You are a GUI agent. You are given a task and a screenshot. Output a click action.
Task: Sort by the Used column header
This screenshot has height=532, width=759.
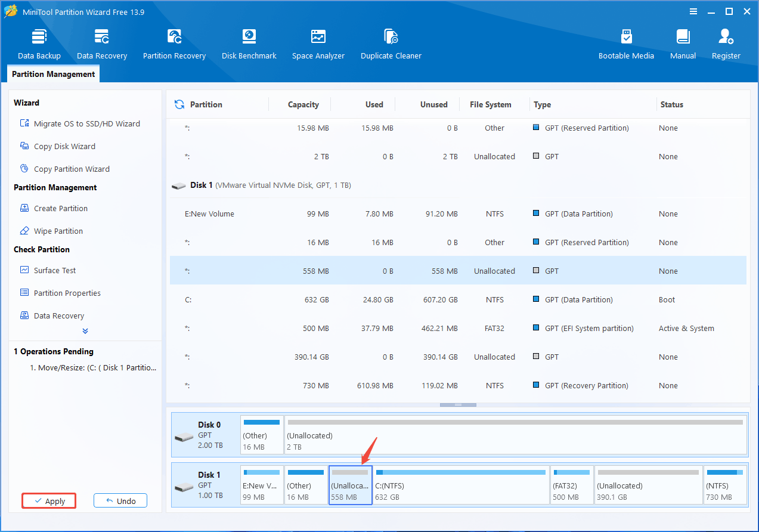[374, 104]
